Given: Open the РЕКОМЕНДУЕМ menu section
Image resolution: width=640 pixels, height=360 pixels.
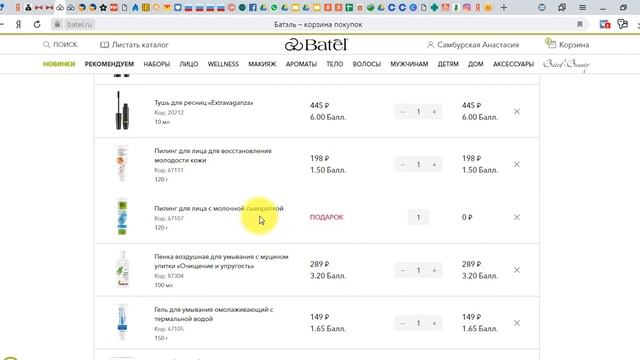Looking at the screenshot, I should (x=109, y=64).
